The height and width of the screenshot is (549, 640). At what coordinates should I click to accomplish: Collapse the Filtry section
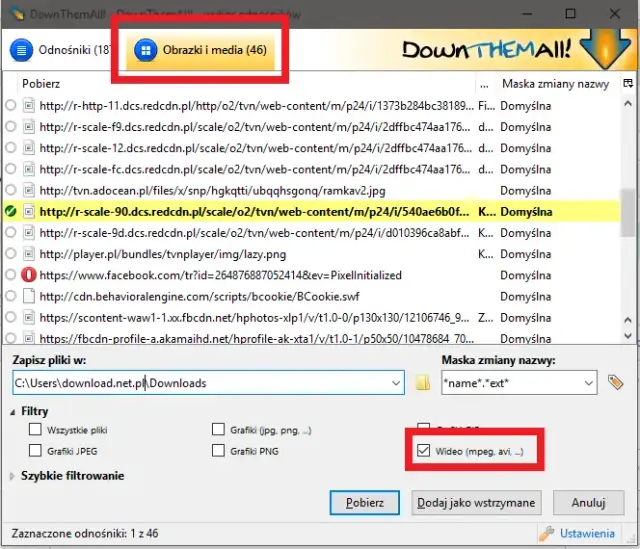[x=13, y=412]
